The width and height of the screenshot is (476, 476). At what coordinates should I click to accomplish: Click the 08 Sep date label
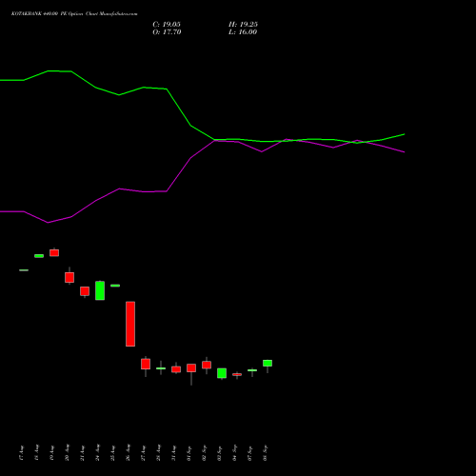click(x=265, y=453)
